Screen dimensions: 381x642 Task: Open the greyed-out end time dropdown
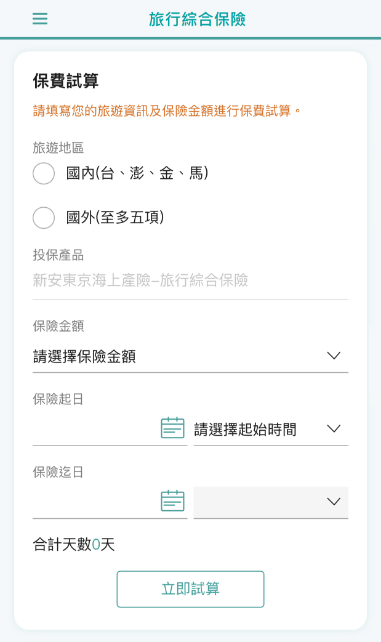coord(271,502)
